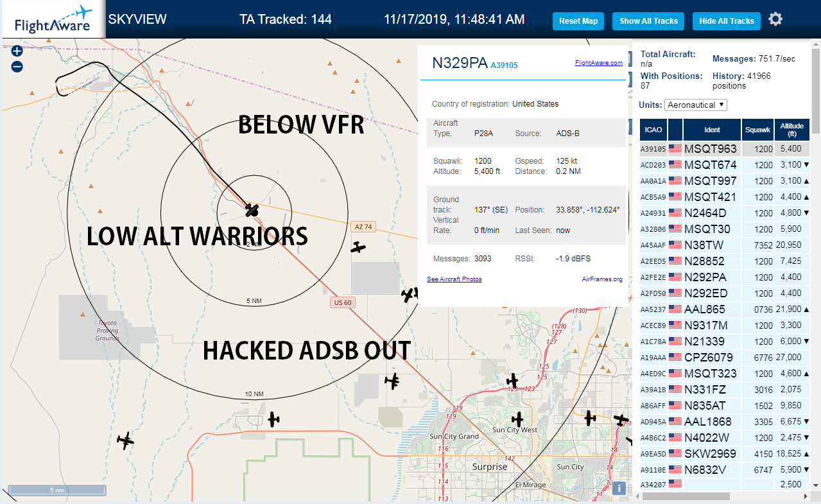Select the aircraft icon below 10 NM label
Screen dimensions: 821x504
click(274, 420)
